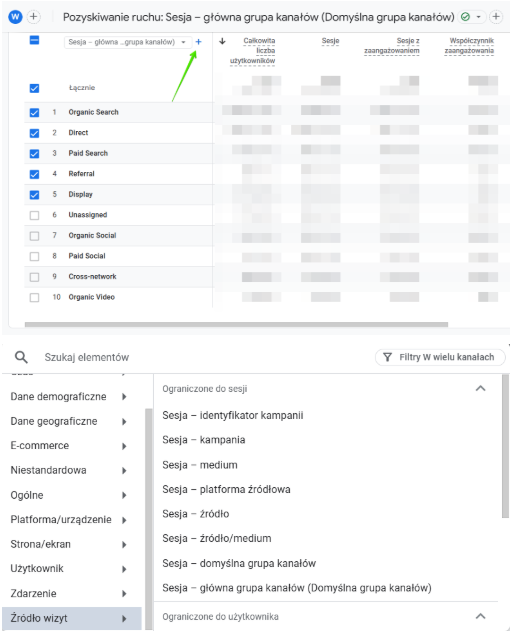Click the Całkowita liczba użytkowników column header
Image resolution: width=524 pixels, height=634 pixels.
253,51
